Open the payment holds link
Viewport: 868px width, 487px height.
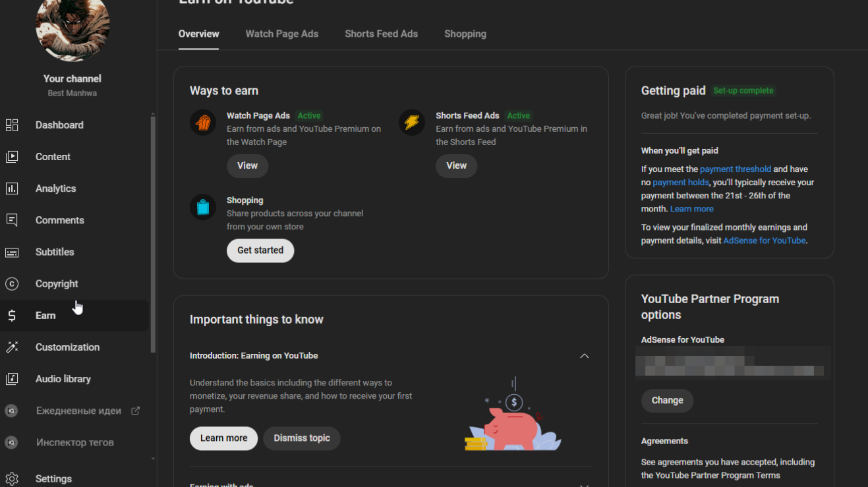pos(681,183)
